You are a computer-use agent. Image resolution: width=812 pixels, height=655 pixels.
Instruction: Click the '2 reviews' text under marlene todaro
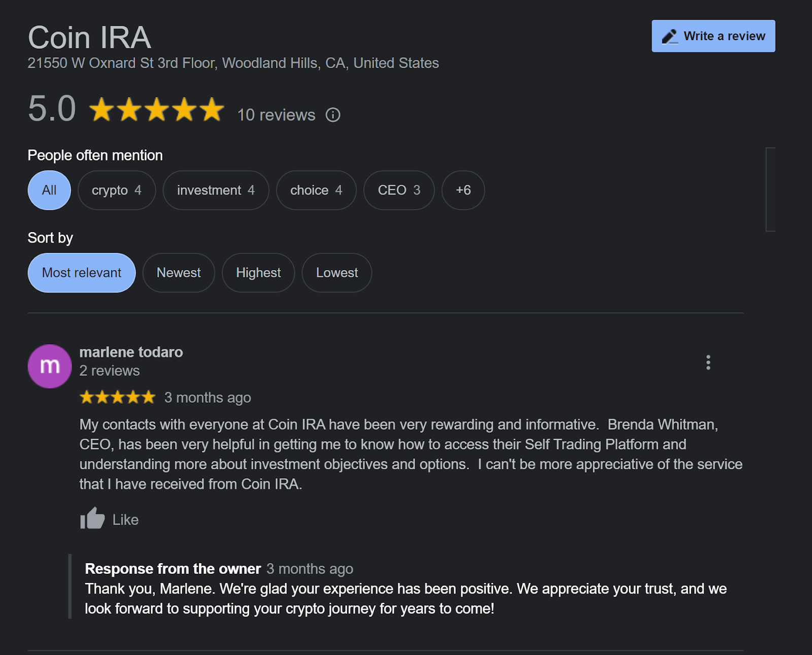coord(110,371)
